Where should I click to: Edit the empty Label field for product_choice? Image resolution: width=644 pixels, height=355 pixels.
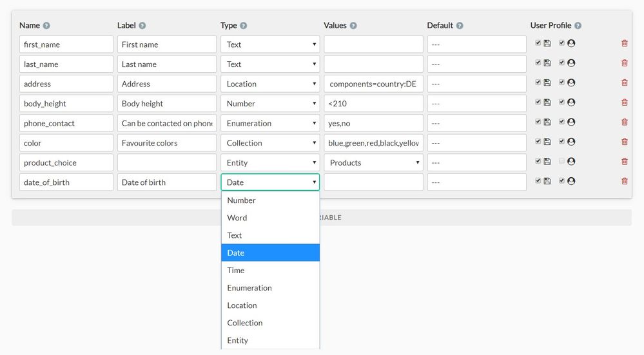click(167, 162)
